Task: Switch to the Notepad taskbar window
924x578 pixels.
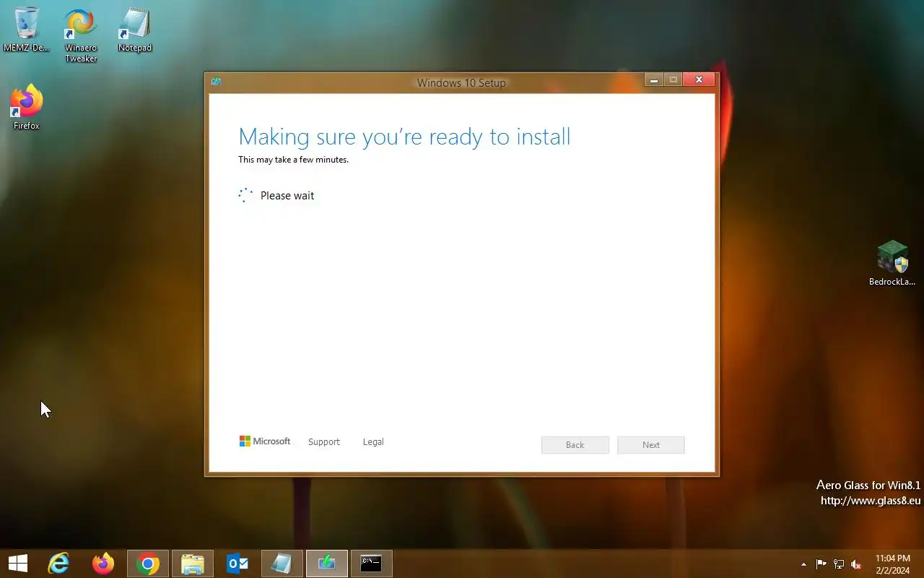Action: tap(282, 564)
